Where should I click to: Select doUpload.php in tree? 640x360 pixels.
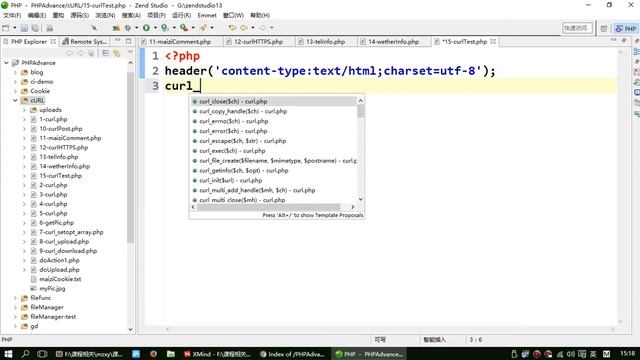click(x=59, y=270)
